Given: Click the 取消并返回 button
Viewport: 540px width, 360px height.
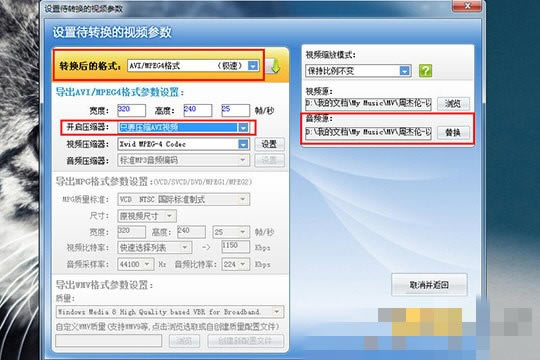Looking at the screenshot, I should point(429,285).
